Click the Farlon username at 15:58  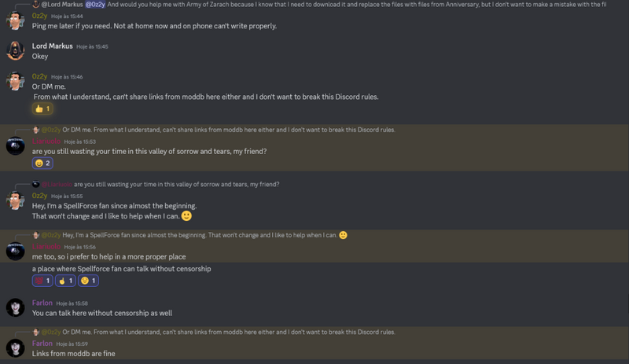[42, 303]
